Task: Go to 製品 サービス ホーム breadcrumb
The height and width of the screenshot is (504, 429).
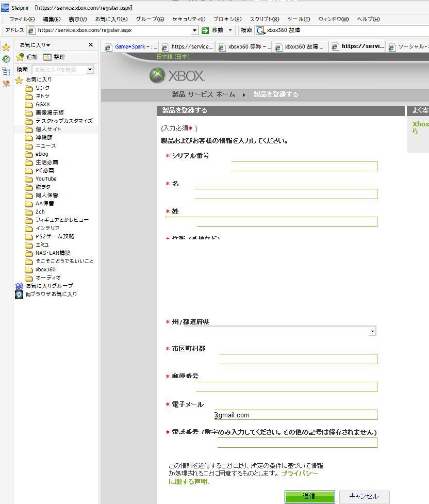Action: click(204, 94)
